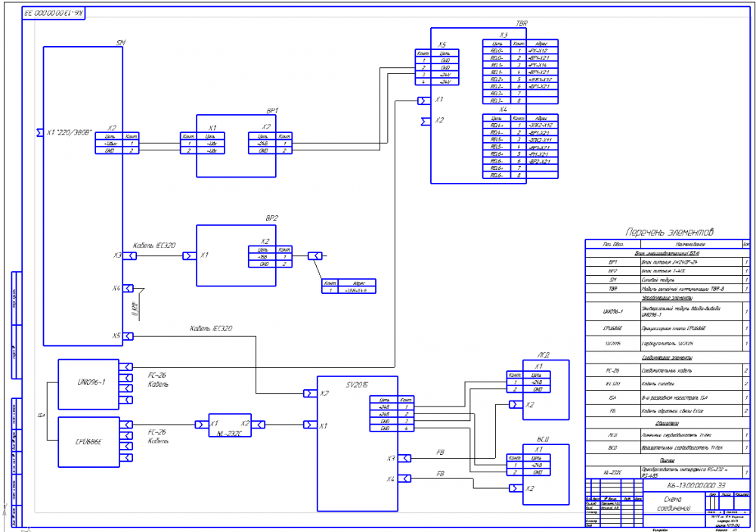Click the UNIO96-1 block
The image size is (756, 532).
pyautogui.click(x=88, y=384)
